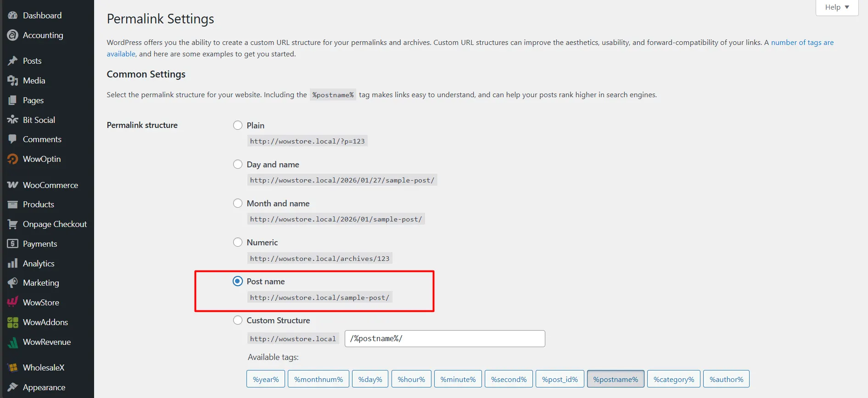Open WowRevenue from the sidebar icon
The image size is (868, 398).
(x=12, y=342)
